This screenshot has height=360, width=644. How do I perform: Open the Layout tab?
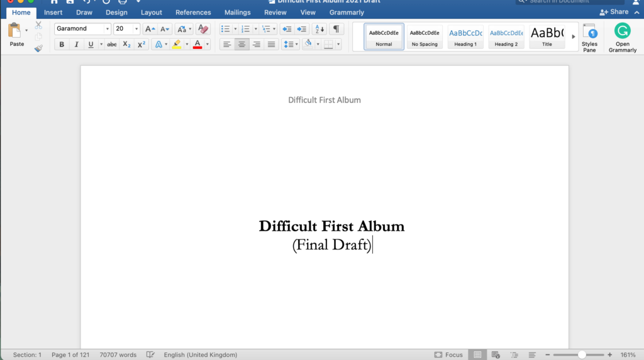[151, 13]
